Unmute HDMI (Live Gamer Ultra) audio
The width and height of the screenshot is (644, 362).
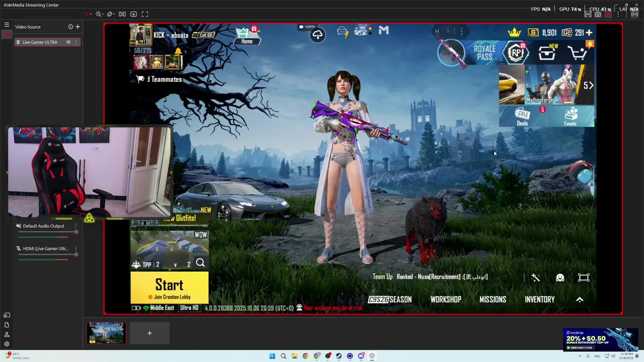click(19, 248)
